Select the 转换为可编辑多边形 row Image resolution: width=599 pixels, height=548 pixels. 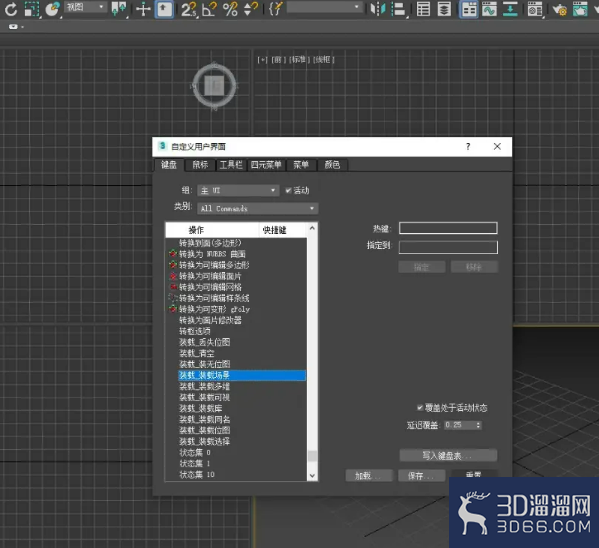(x=236, y=265)
